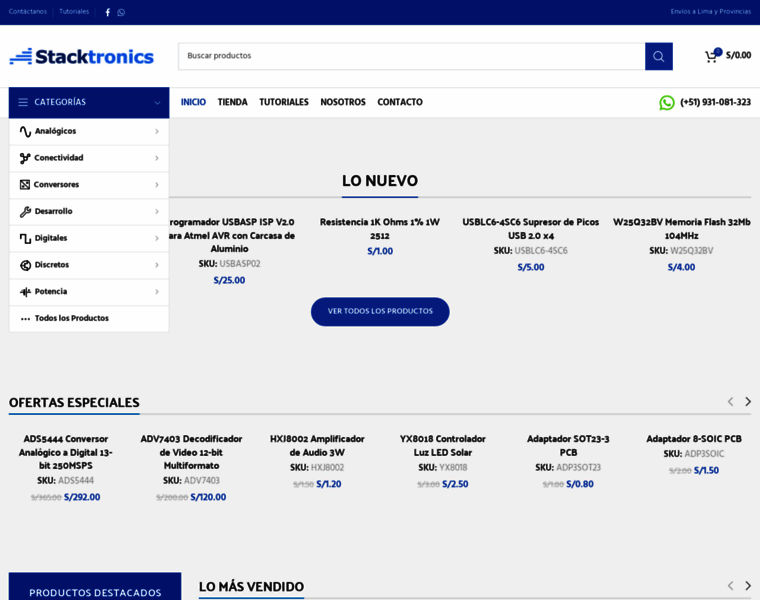This screenshot has width=760, height=600.
Task: Click the hamburger icon beside Categorías
Action: tap(23, 102)
